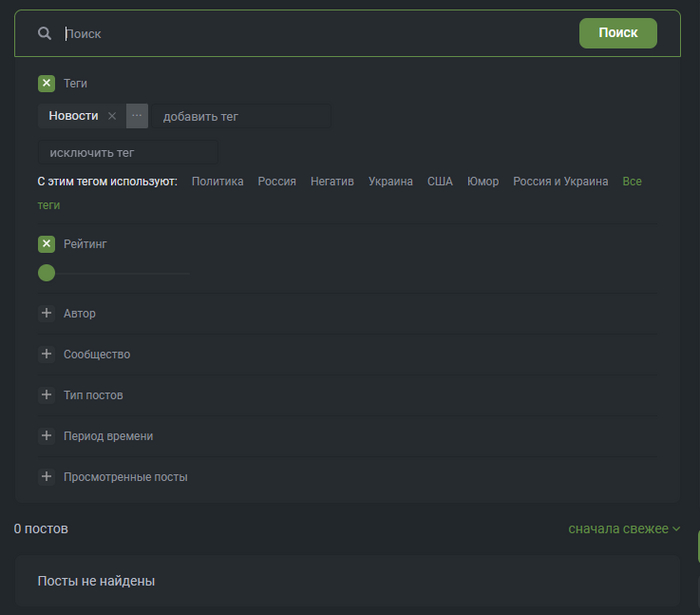Viewport: 700px width, 615px height.
Task: Uncheck the Теги filter checkbox
Action: click(46, 83)
